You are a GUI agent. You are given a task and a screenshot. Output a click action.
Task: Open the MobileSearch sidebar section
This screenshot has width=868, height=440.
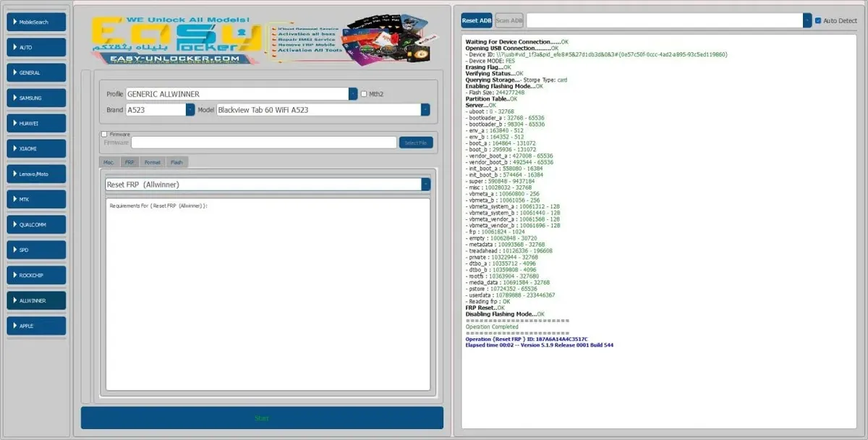[36, 22]
